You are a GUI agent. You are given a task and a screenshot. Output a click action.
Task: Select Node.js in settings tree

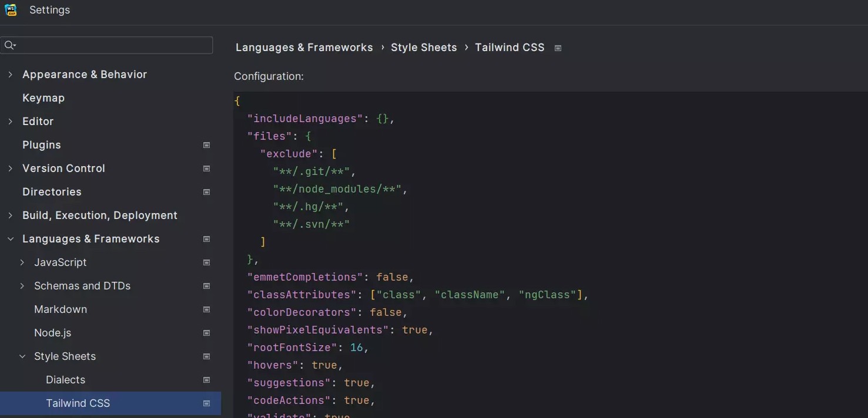[x=53, y=333]
